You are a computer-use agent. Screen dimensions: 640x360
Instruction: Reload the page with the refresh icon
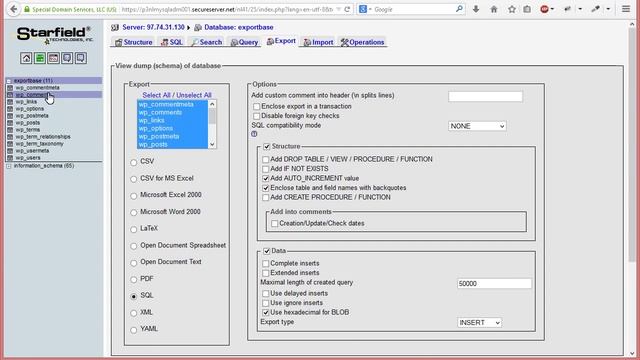click(x=347, y=9)
